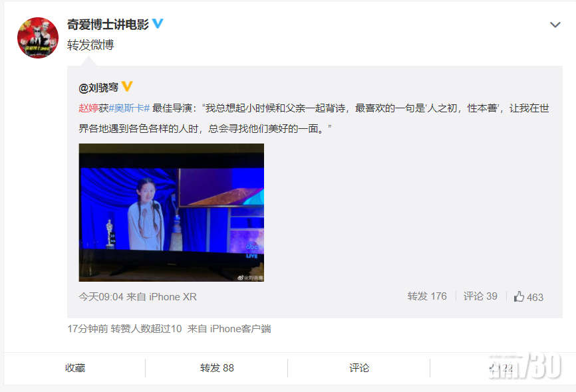Like the post via bottom-right like button
The height and width of the screenshot is (392, 576).
pos(501,368)
